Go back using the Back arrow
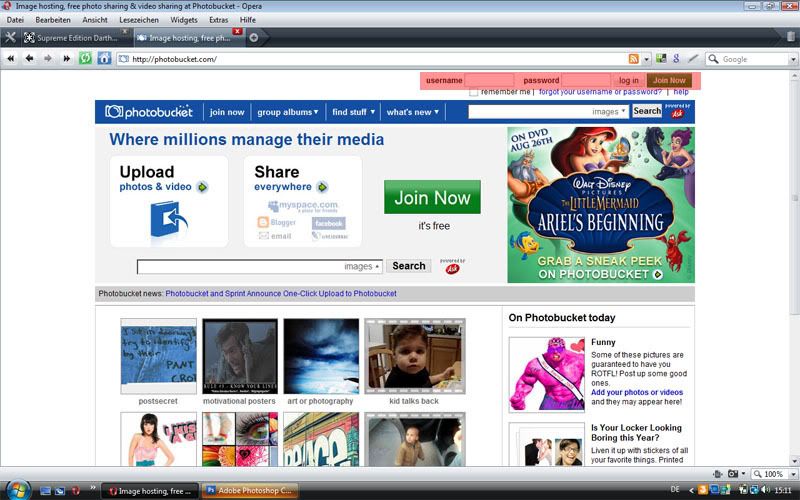Viewport: 800px width, 500px height. [x=30, y=59]
